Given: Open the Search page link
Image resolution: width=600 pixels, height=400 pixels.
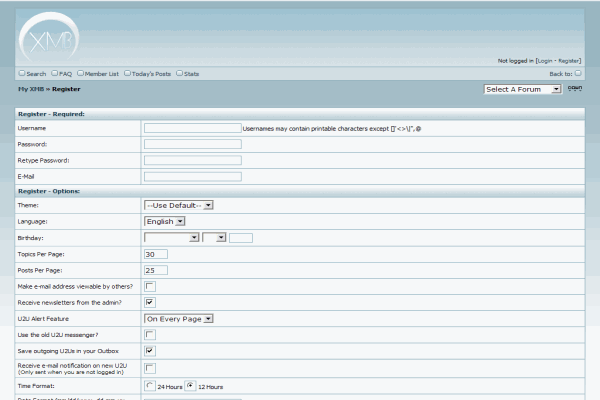Looking at the screenshot, I should click(x=36, y=74).
